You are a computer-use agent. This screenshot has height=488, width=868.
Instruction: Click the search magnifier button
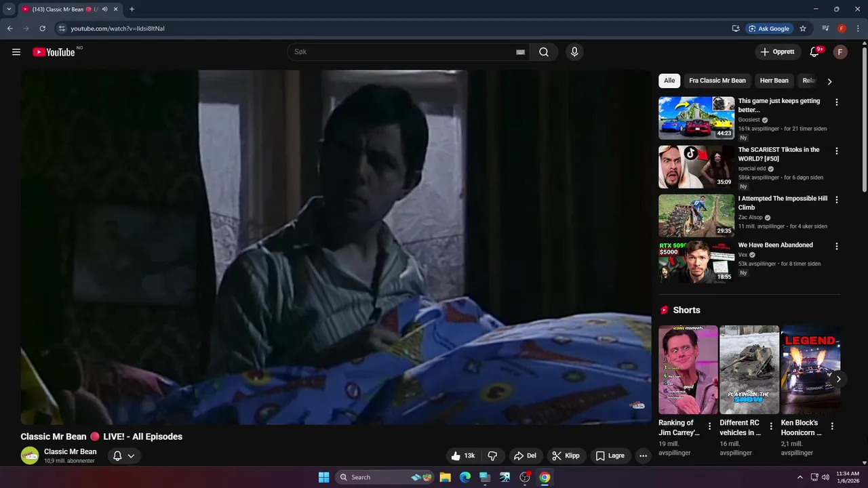pos(544,52)
